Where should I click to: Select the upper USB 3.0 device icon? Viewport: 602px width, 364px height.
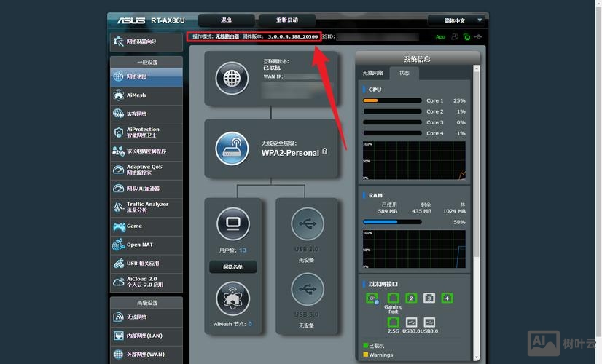[305, 222]
